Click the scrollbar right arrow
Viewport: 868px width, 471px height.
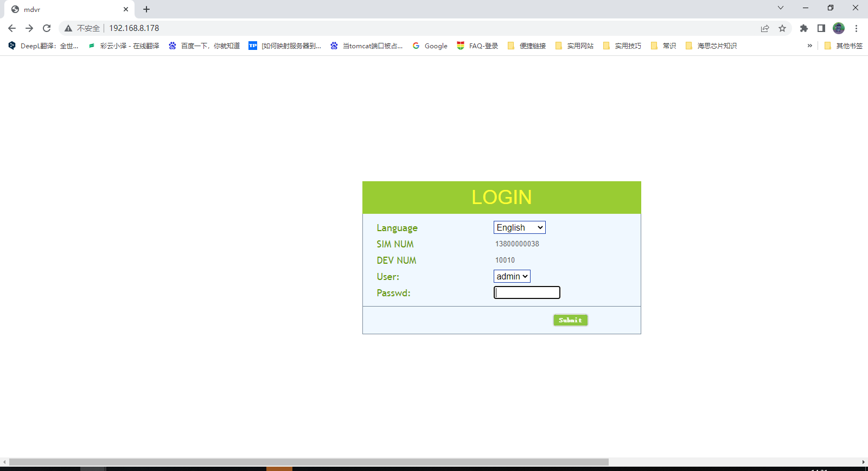(863, 462)
